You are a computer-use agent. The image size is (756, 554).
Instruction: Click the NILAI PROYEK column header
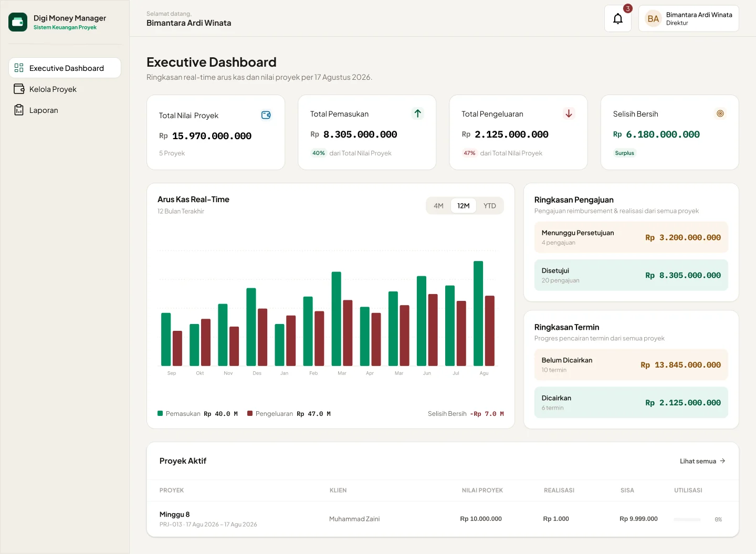pyautogui.click(x=482, y=490)
